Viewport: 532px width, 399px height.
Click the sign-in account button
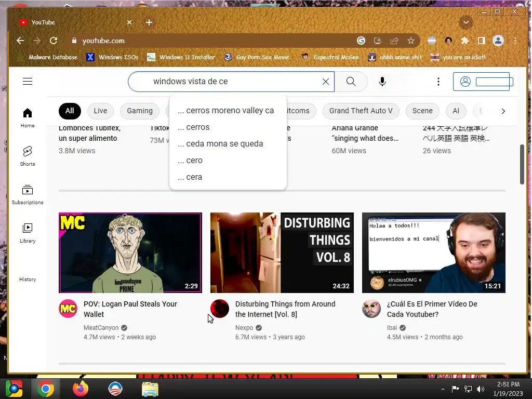point(482,82)
